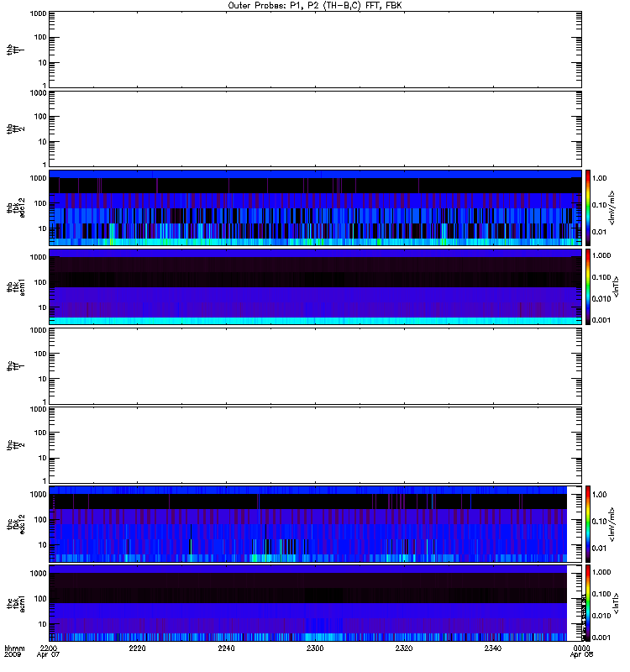Click the 2340 time axis label
Screen dimensions: 630x672
coord(493,648)
